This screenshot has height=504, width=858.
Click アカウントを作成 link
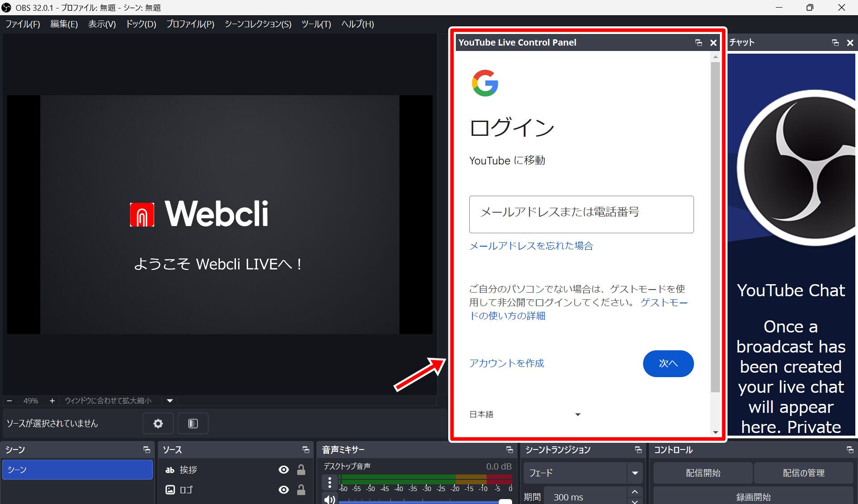[x=506, y=363]
